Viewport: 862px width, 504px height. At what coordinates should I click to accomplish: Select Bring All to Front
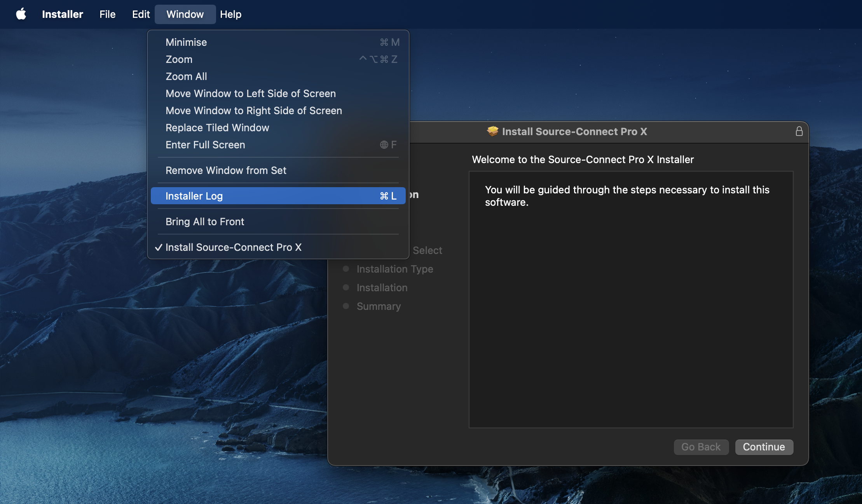point(278,221)
